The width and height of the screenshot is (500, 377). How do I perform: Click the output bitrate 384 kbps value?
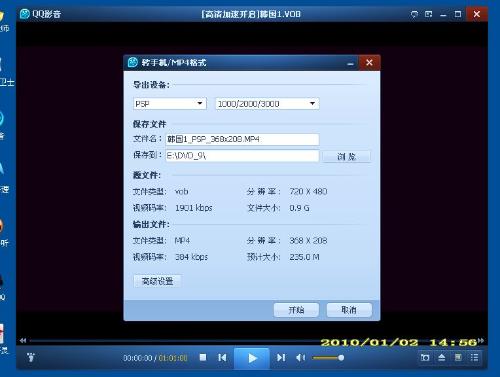tap(191, 257)
